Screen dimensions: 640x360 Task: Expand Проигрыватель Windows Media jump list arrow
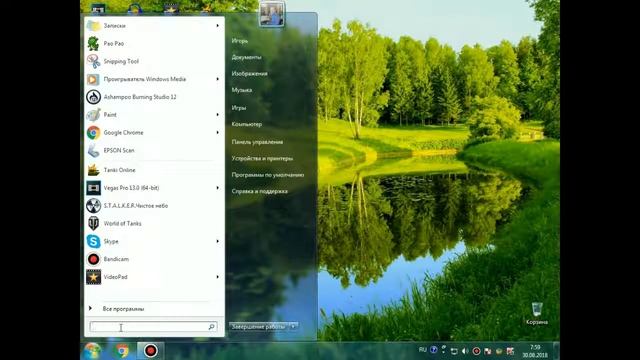(x=218, y=79)
